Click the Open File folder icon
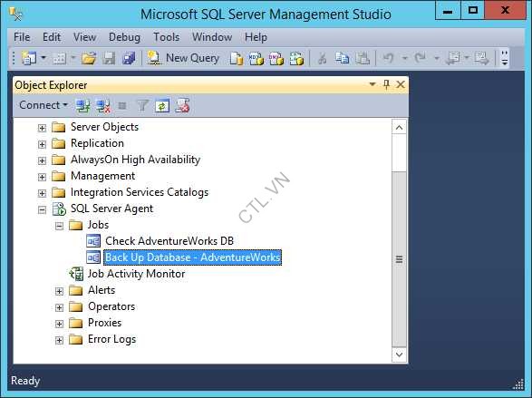532x398 pixels. [x=89, y=58]
